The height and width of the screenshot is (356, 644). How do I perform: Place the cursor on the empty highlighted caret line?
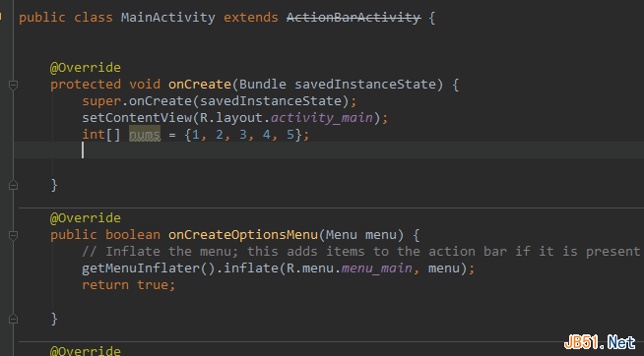[329, 150]
